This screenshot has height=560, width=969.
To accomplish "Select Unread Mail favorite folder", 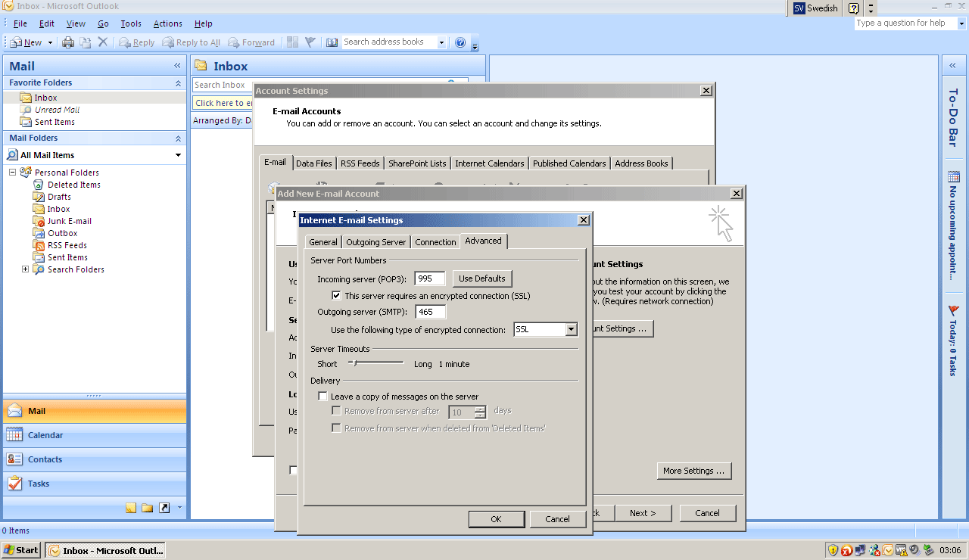I will click(x=50, y=110).
